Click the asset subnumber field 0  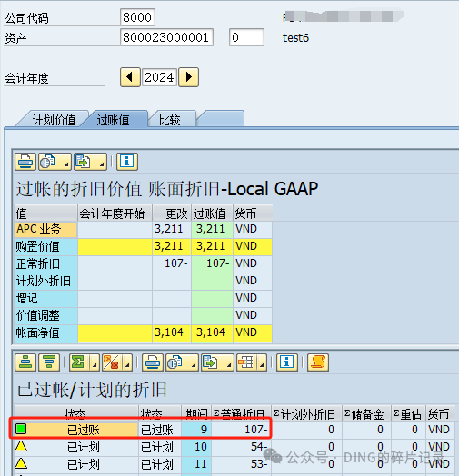[x=246, y=37]
